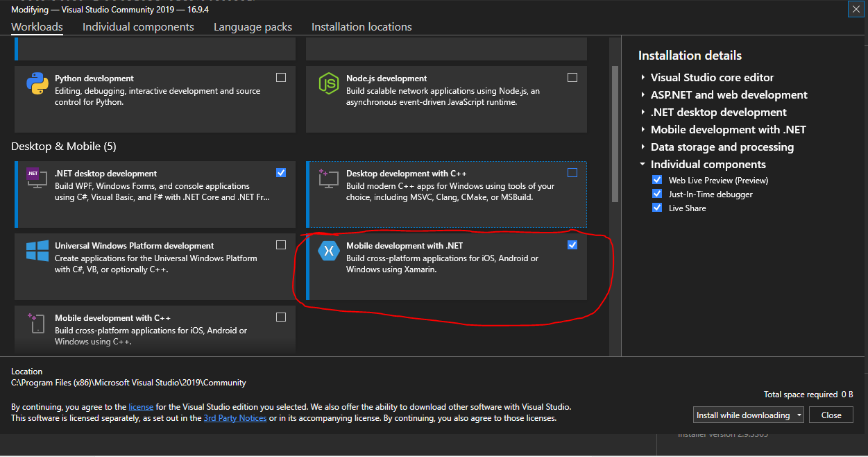868x457 pixels.
Task: Check the Desktop development with C++ checkbox
Action: point(572,173)
